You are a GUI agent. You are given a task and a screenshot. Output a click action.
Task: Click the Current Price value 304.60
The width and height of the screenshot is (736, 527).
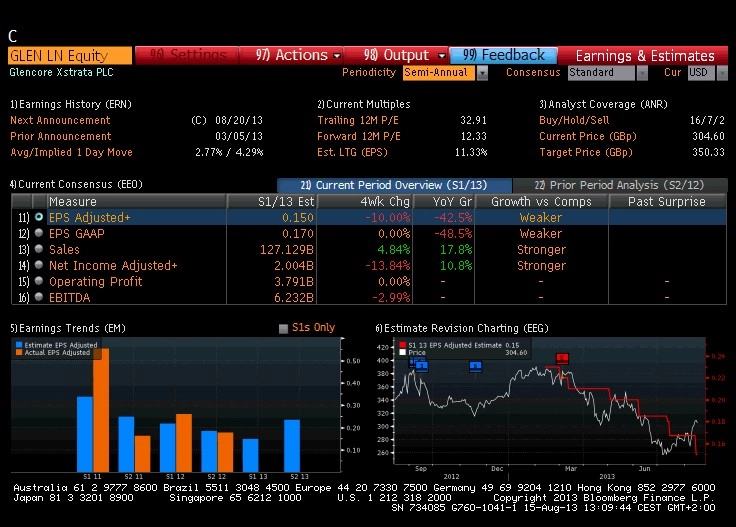[x=708, y=136]
